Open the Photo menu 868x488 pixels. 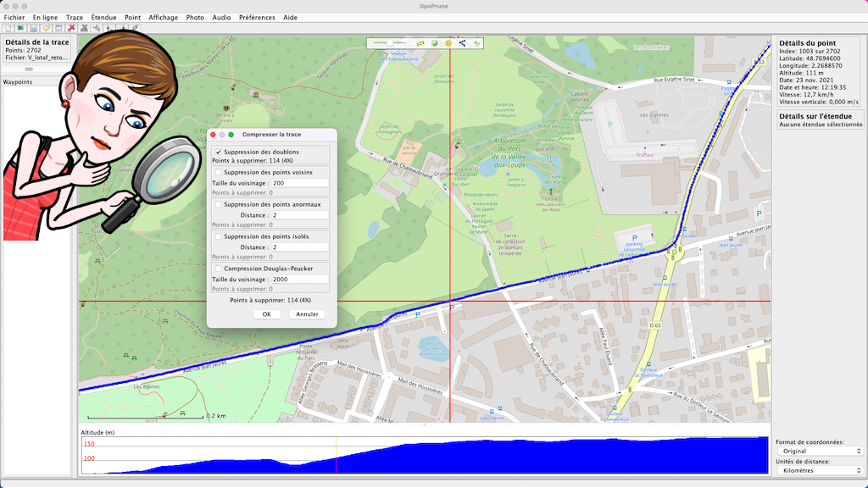195,18
